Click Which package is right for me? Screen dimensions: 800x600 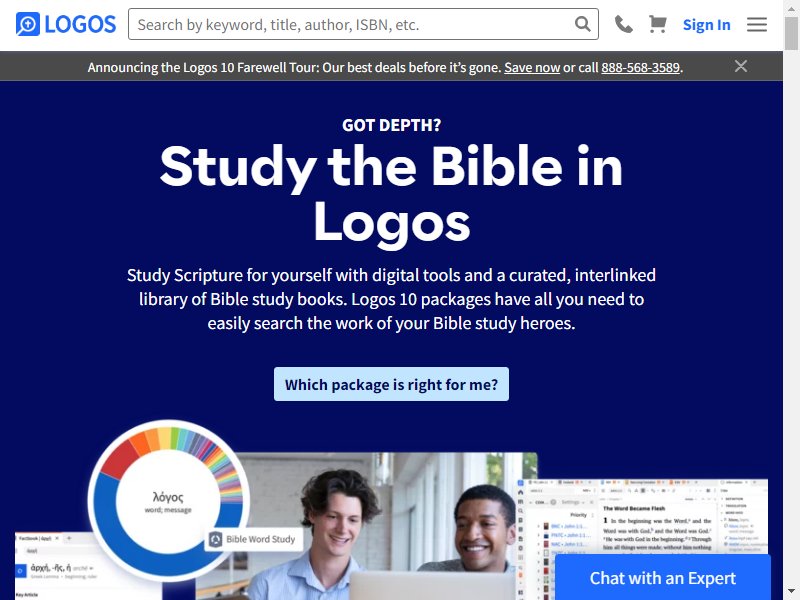[391, 384]
